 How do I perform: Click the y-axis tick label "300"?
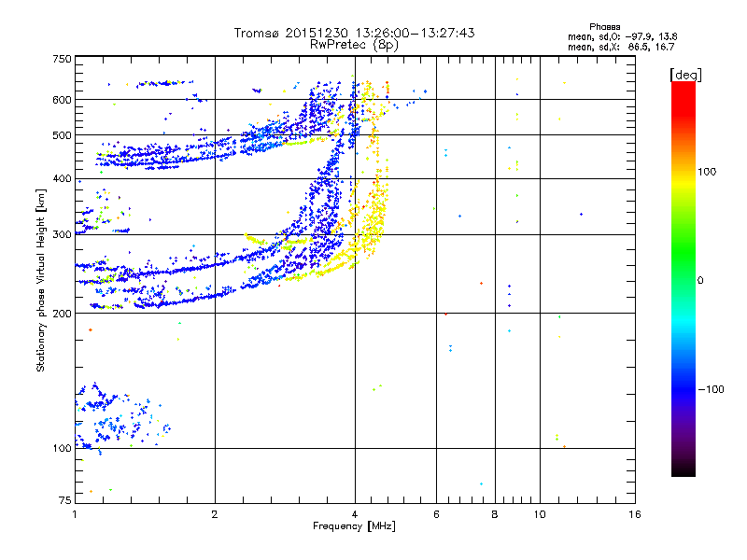[x=62, y=235]
